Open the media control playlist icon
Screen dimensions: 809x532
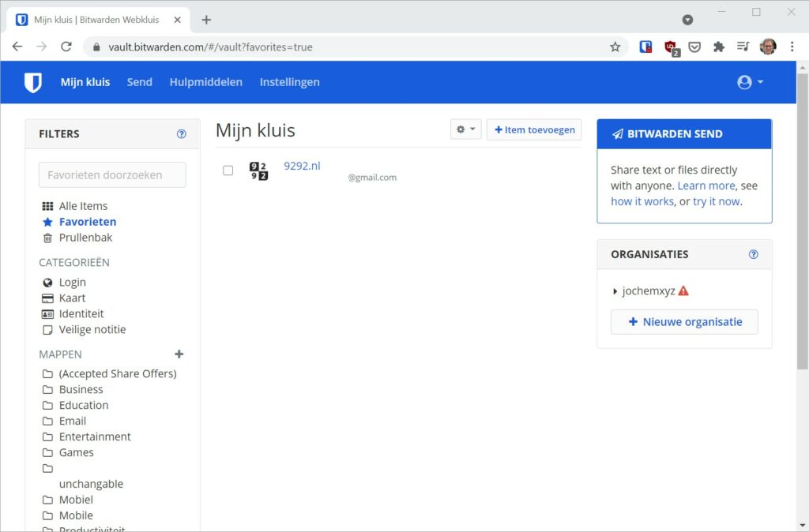tap(743, 47)
